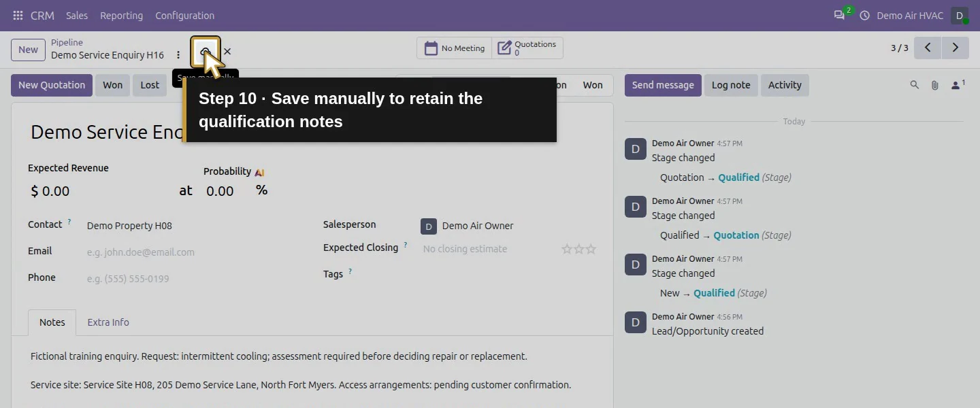Image resolution: width=980 pixels, height=408 pixels.
Task: Click the 'Service site' notes line
Action: click(301, 385)
